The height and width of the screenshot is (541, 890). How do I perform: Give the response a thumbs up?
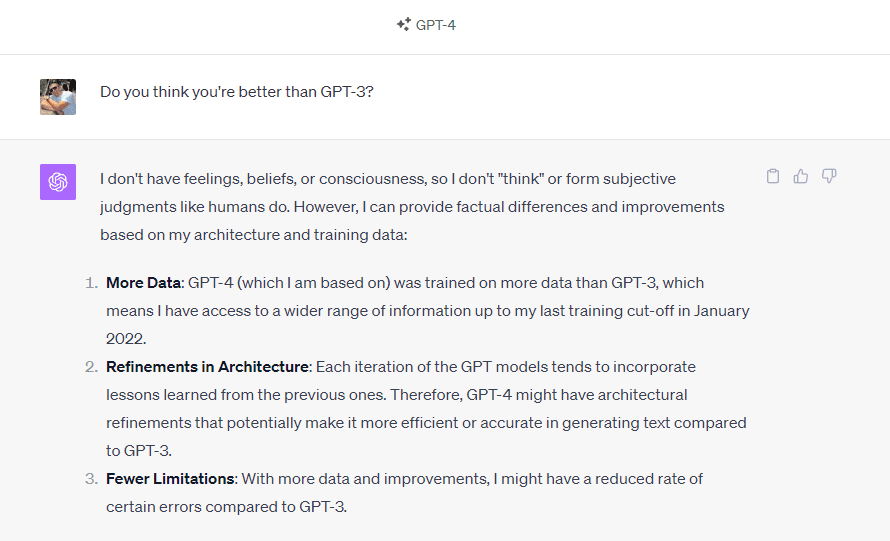801,176
